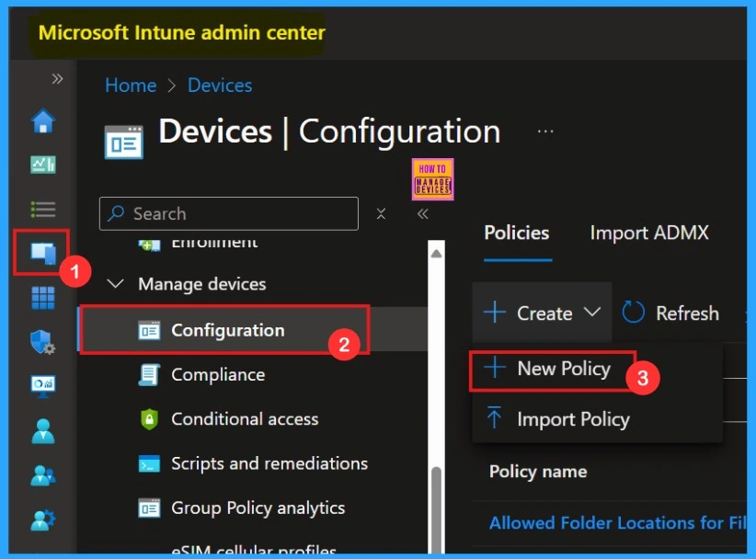Go to Home breadcrumb link
Viewport: 756px width, 559px height.
tap(131, 86)
